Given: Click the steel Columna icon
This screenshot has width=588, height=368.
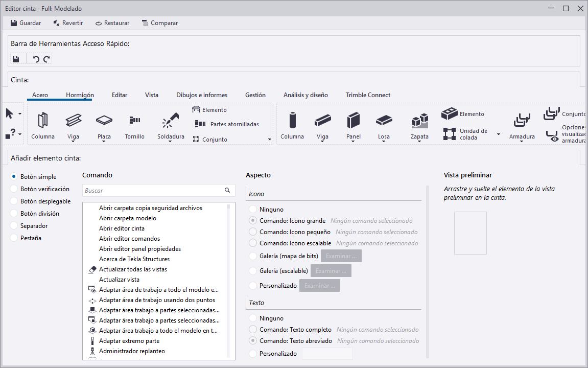Looking at the screenshot, I should [x=43, y=121].
